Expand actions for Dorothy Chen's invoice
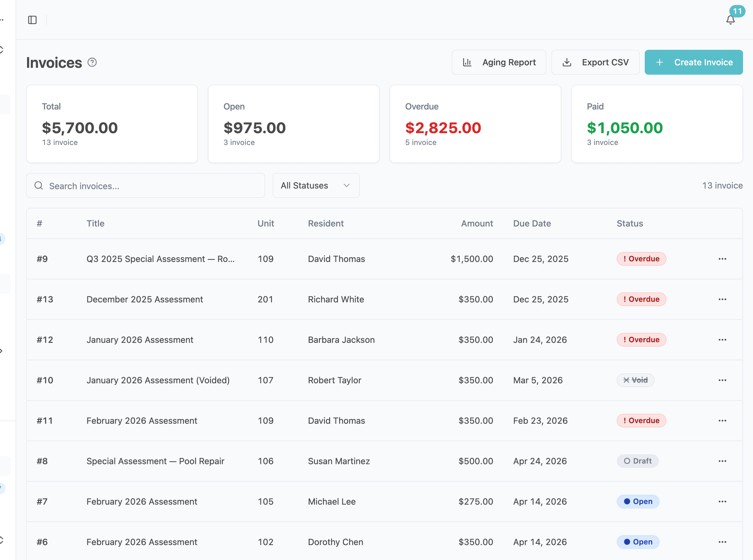The image size is (753, 560). [x=723, y=542]
